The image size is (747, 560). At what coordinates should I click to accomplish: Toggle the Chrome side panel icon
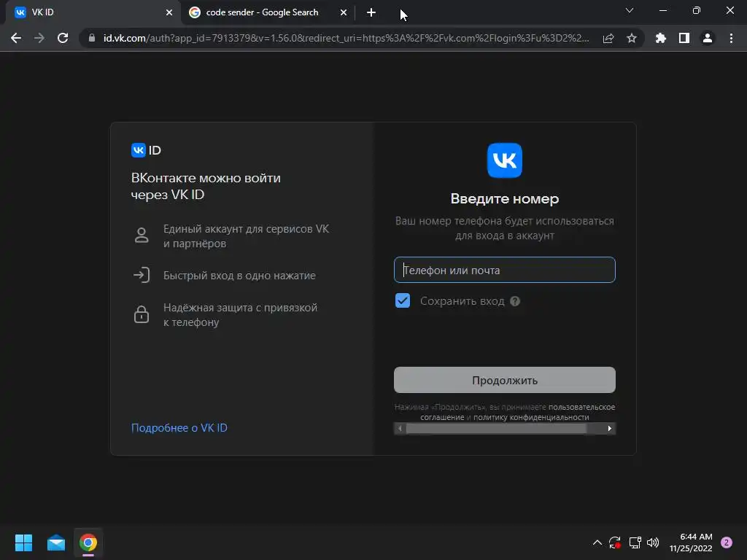(x=684, y=38)
